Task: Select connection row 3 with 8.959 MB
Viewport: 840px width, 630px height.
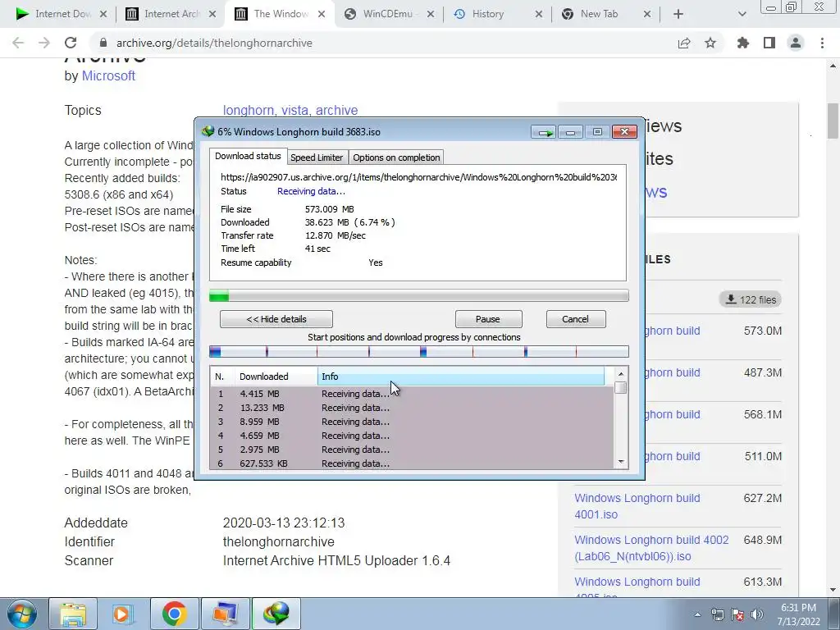Action: click(x=412, y=422)
